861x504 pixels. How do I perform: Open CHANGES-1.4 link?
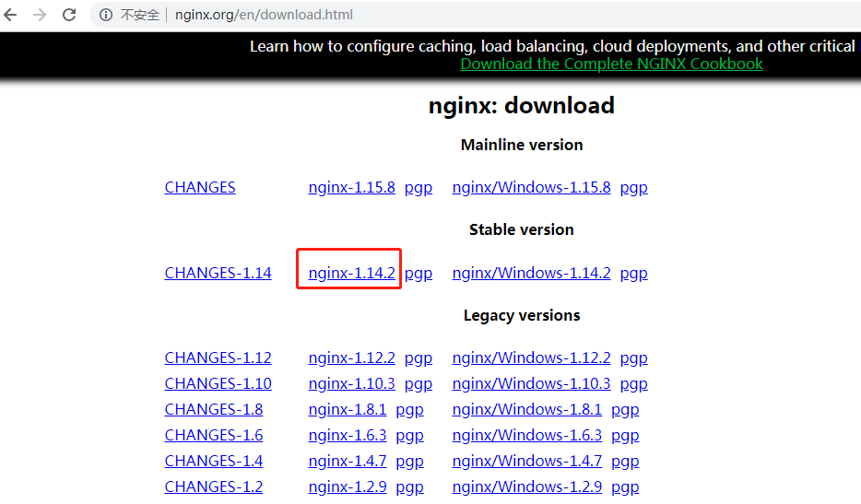214,462
